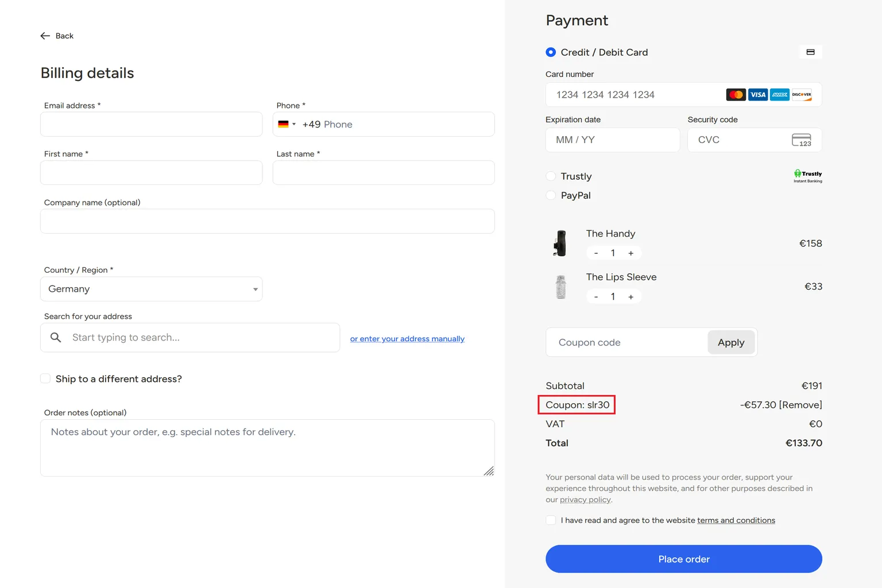Select Credit / Debit Card payment option
Screen dimensions: 882x588
[551, 52]
